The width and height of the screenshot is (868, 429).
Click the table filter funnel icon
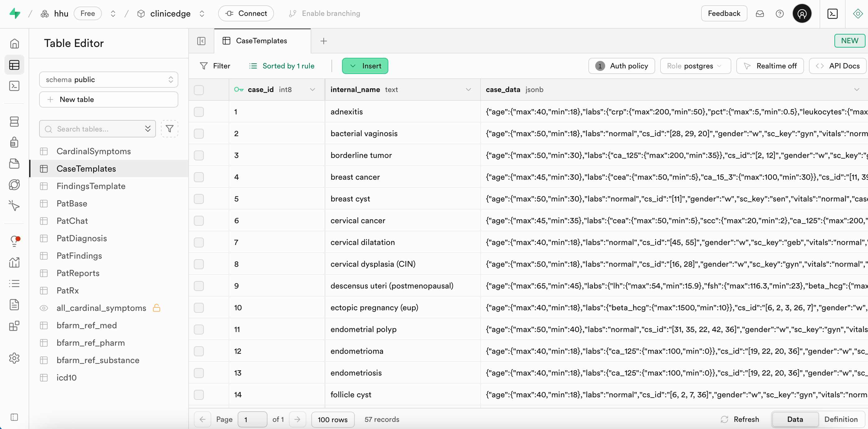170,129
